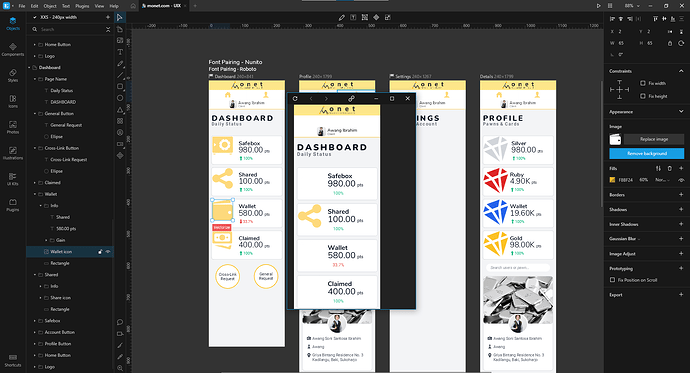Open the View menu

[x=99, y=6]
